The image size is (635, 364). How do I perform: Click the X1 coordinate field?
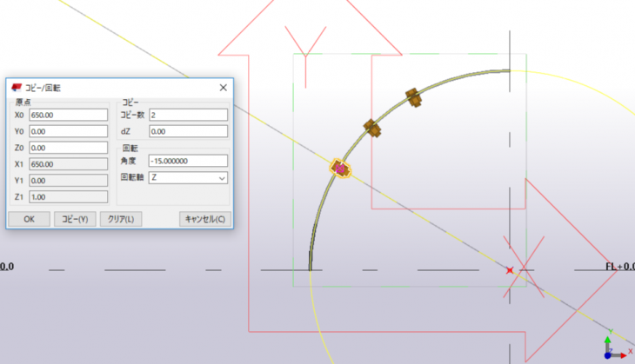(67, 163)
